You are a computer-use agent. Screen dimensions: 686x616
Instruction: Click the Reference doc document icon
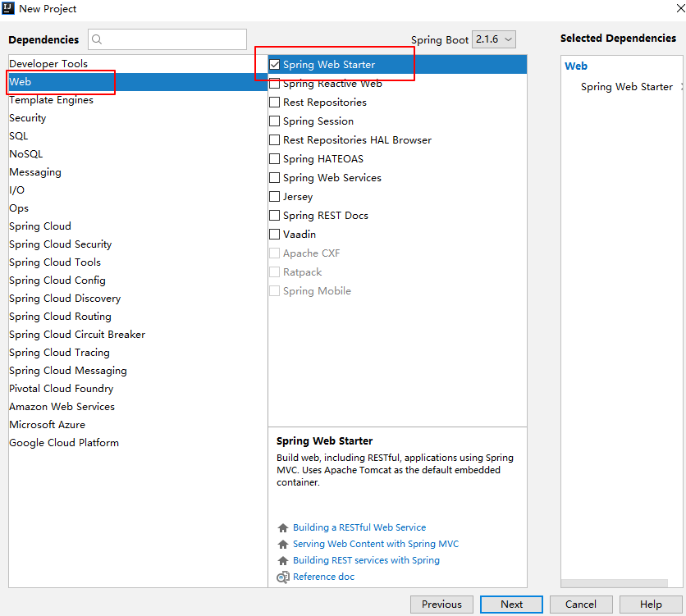tap(283, 577)
